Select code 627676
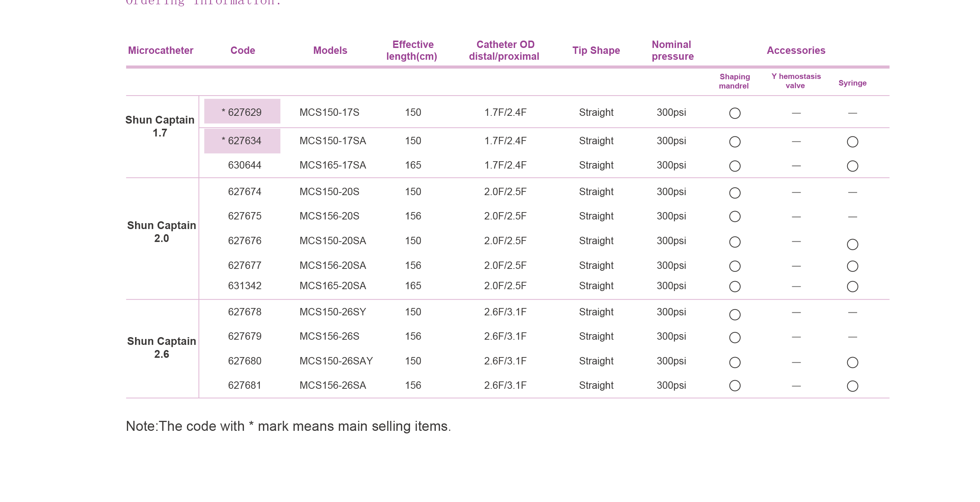This screenshot has width=980, height=502. pyautogui.click(x=245, y=241)
